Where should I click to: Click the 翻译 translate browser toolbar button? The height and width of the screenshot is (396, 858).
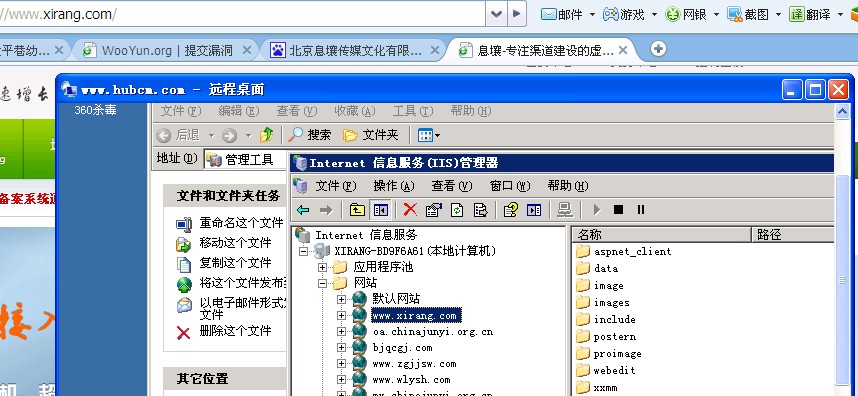click(x=810, y=14)
